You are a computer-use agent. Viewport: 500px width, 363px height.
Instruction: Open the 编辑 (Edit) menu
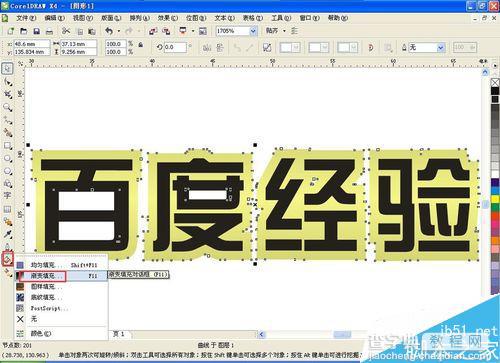tap(54, 18)
